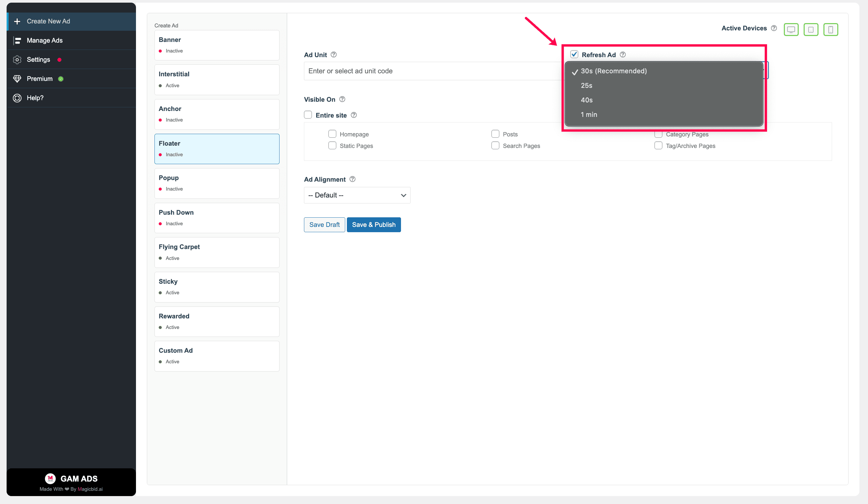868x504 pixels.
Task: Click the Settings gear icon
Action: [17, 60]
